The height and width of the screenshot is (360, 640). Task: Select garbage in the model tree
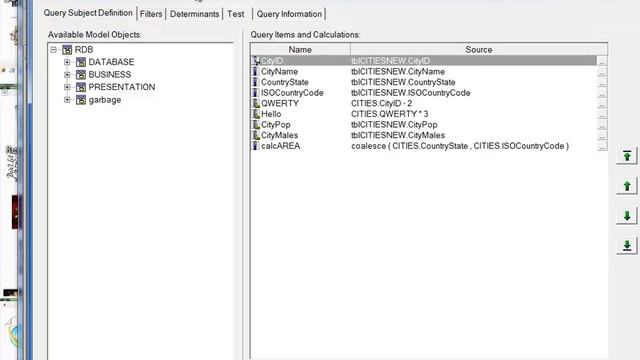(x=104, y=100)
